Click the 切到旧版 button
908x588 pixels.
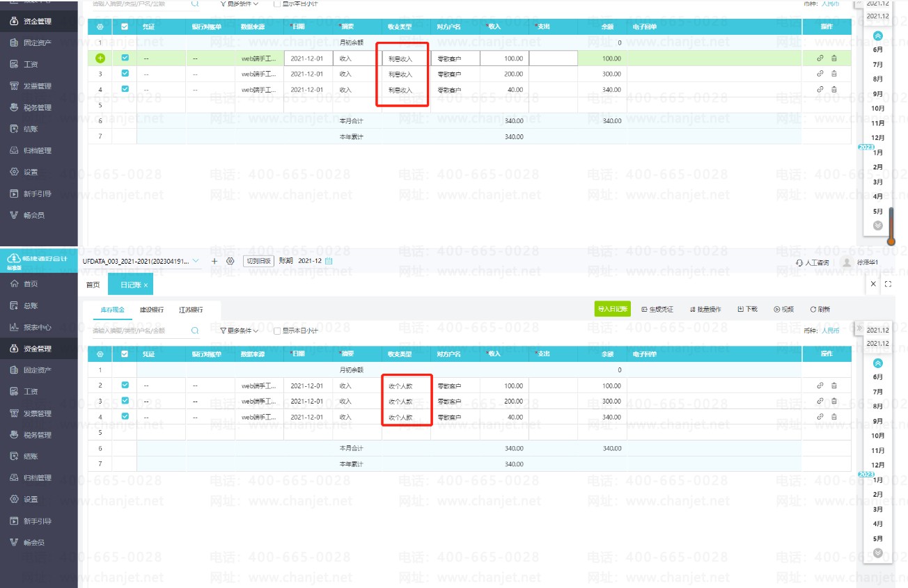click(257, 261)
